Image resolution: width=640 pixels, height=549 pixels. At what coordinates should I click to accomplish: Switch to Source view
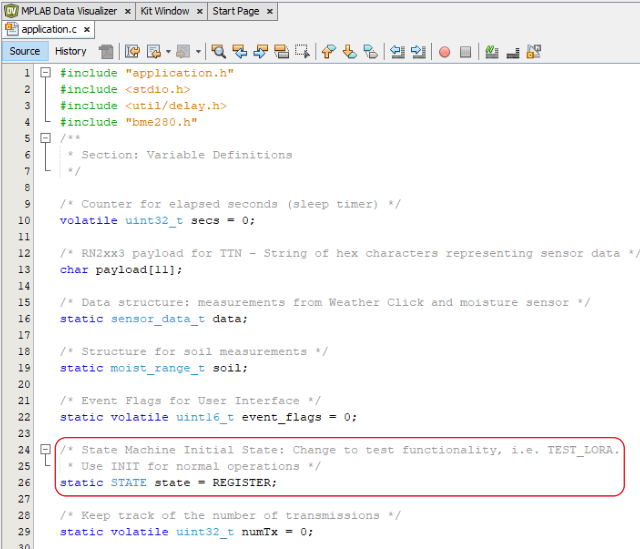click(x=24, y=51)
